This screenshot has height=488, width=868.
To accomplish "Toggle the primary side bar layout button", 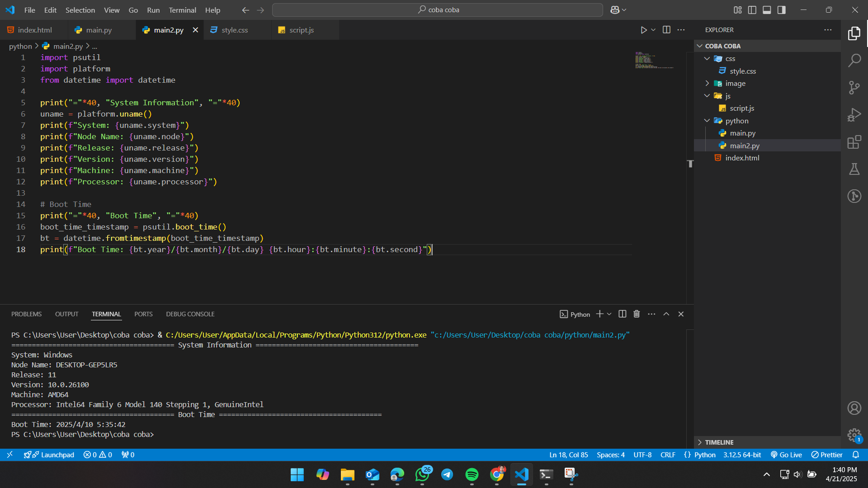I will tap(752, 10).
